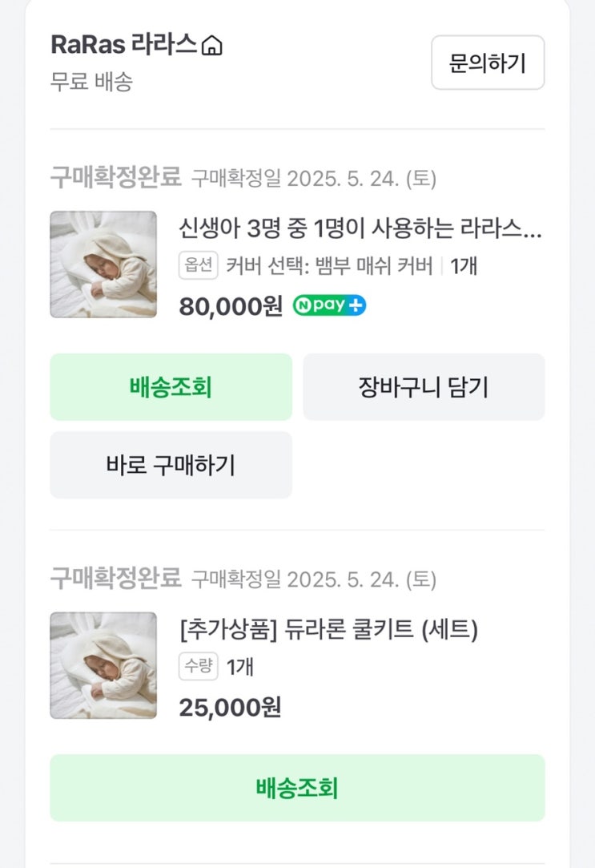Track delivery for the 80,000원 item

[x=171, y=387]
